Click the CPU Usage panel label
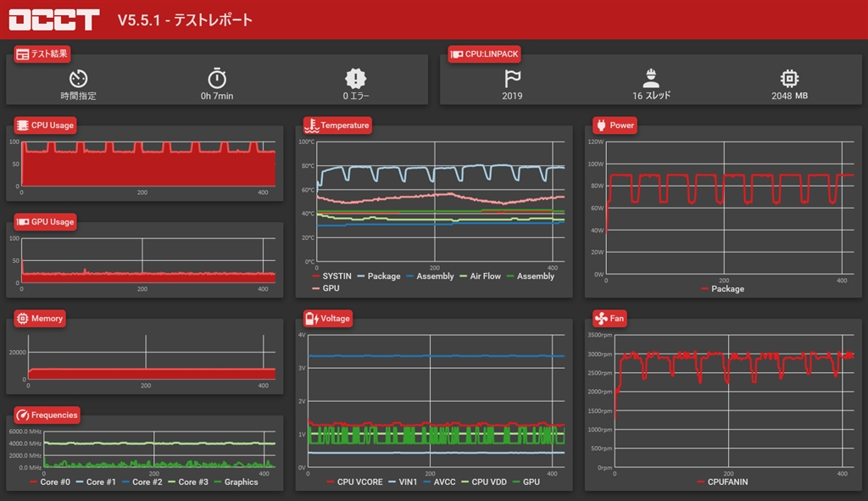The height and width of the screenshot is (501, 868). tap(46, 125)
